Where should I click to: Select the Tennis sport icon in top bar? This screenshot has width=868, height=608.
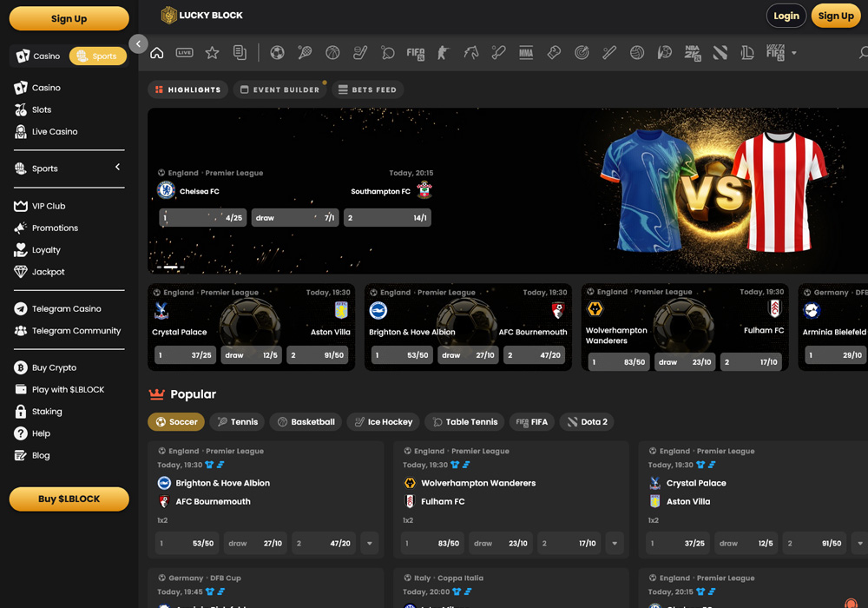click(304, 52)
